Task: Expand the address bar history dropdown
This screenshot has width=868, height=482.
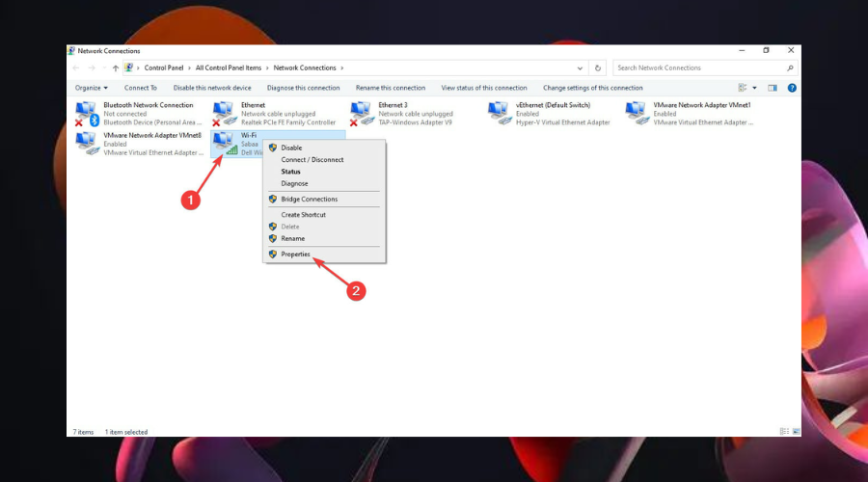Action: coord(580,68)
